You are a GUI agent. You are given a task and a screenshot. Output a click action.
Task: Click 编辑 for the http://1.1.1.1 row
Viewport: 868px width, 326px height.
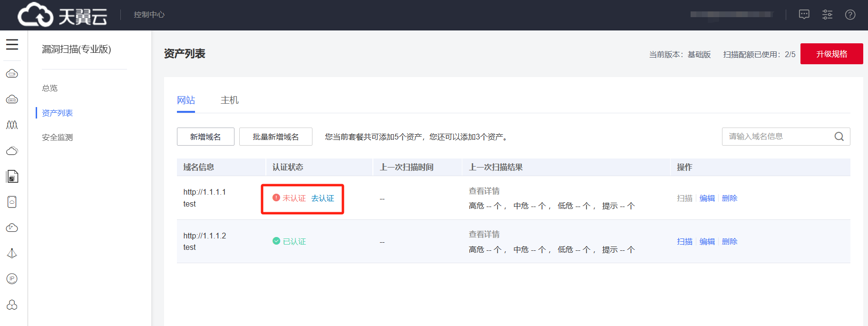coord(707,198)
